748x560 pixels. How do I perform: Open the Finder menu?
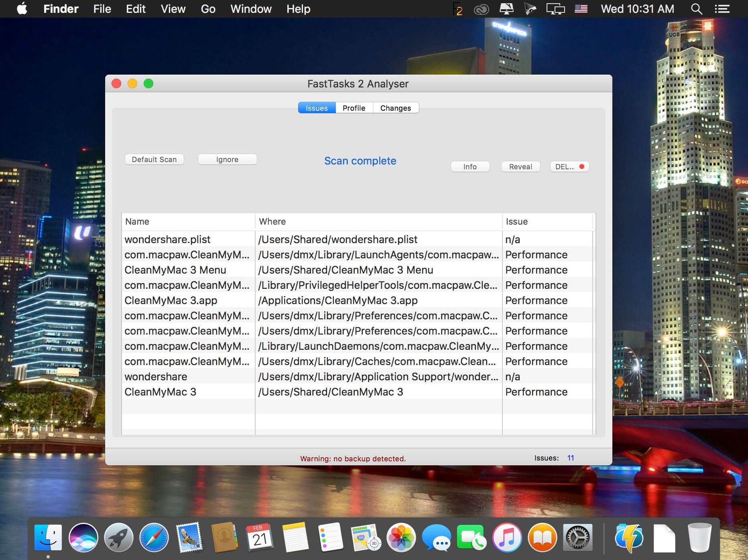click(61, 9)
